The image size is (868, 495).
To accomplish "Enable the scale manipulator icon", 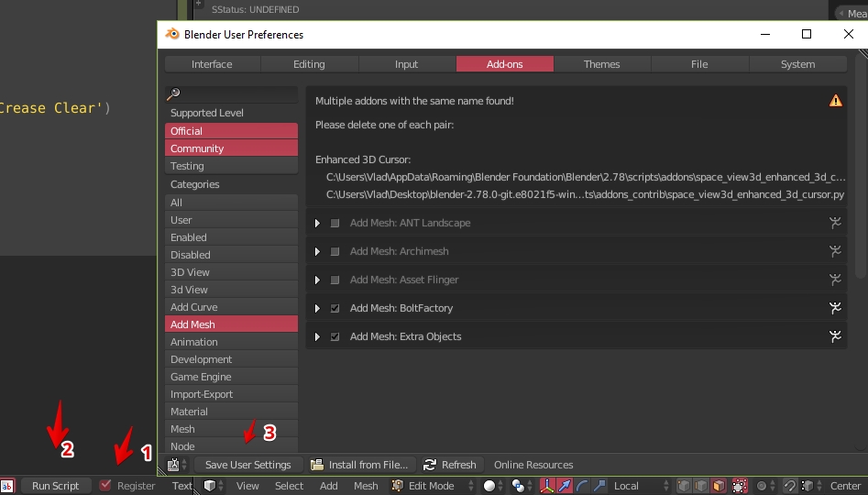I will [599, 486].
